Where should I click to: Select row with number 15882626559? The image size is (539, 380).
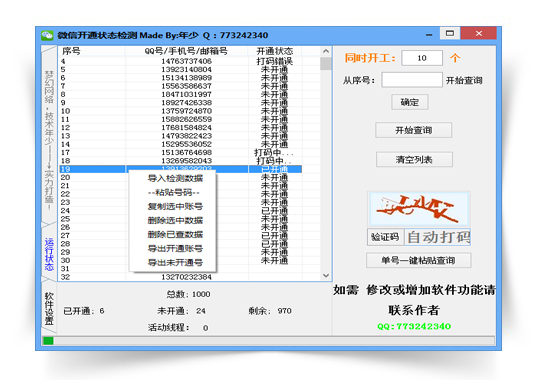[x=180, y=119]
